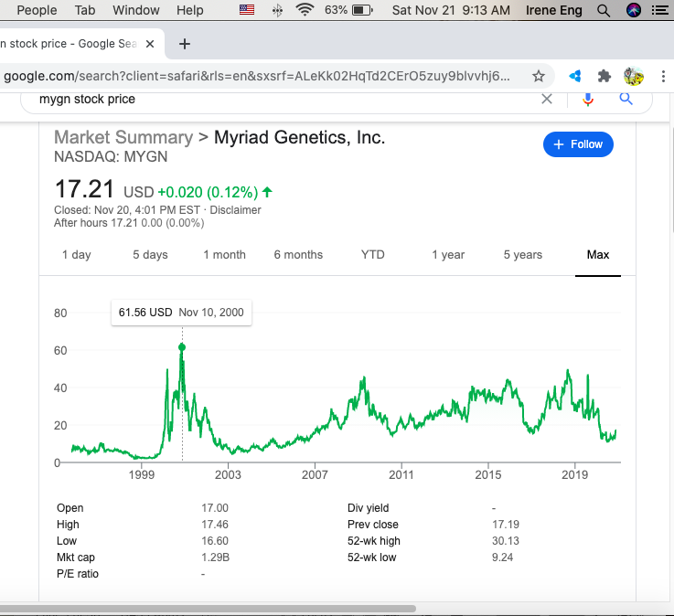Select the 5 years chart range
Viewport: 674px width, 616px height.
pyautogui.click(x=522, y=255)
